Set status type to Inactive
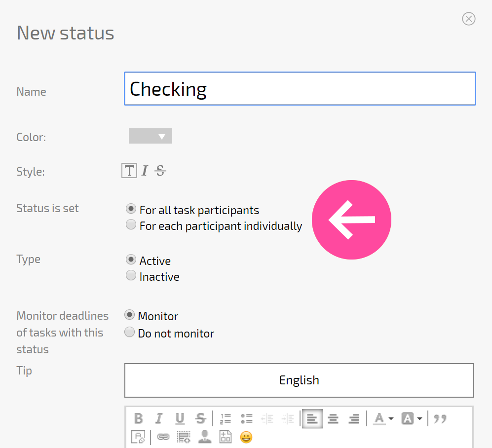 click(x=131, y=275)
